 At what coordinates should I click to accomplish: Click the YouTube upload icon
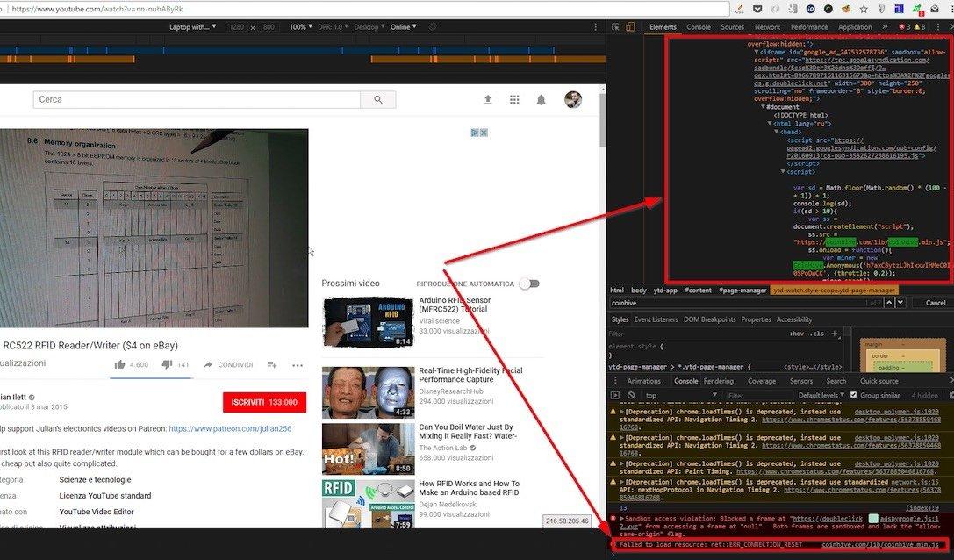tap(488, 99)
